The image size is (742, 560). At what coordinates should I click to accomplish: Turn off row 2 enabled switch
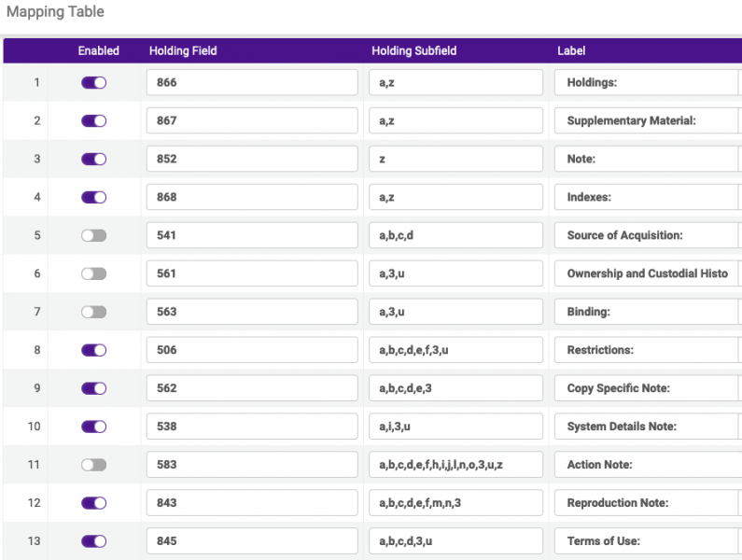click(93, 120)
